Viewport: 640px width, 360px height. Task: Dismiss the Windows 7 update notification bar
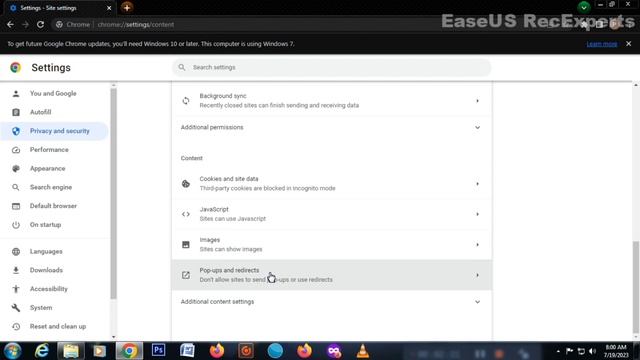coord(629,44)
